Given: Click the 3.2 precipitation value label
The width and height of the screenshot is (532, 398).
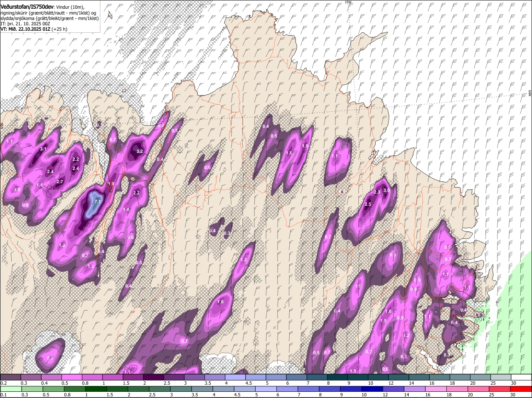Looking at the screenshot, I should click(x=140, y=152).
